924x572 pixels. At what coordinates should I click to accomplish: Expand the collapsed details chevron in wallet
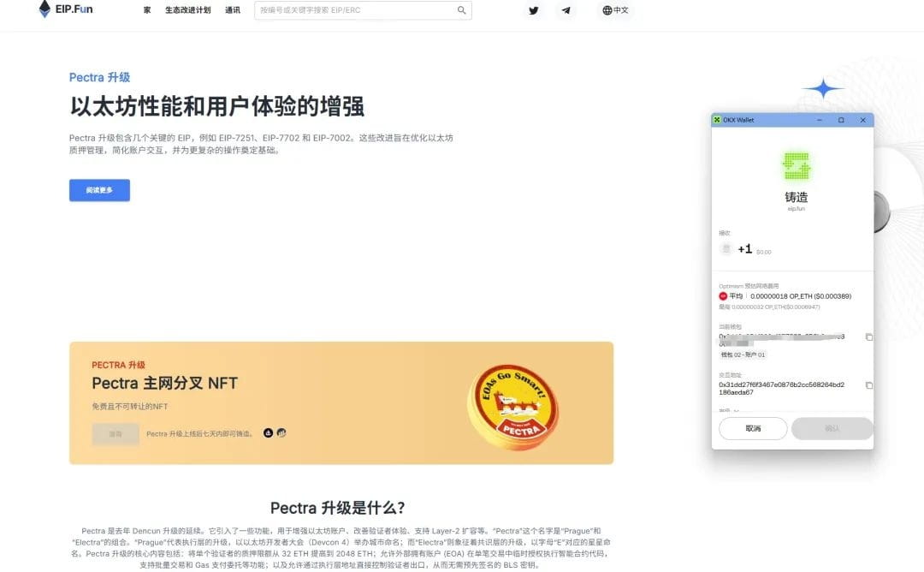(x=737, y=410)
